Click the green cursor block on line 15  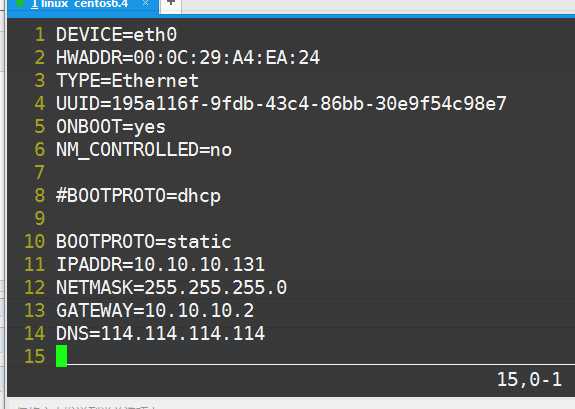62,356
